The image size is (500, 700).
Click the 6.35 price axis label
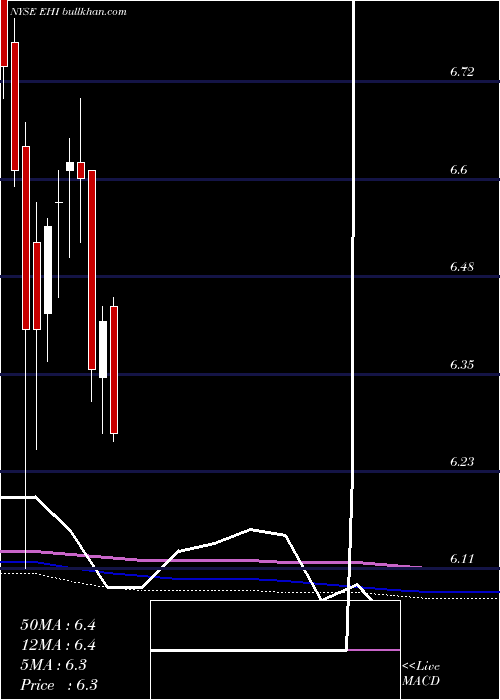click(x=462, y=364)
